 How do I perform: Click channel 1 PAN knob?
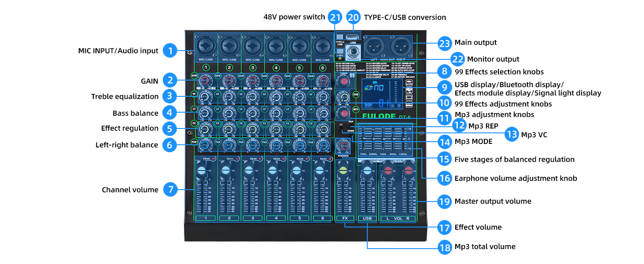tap(205, 144)
